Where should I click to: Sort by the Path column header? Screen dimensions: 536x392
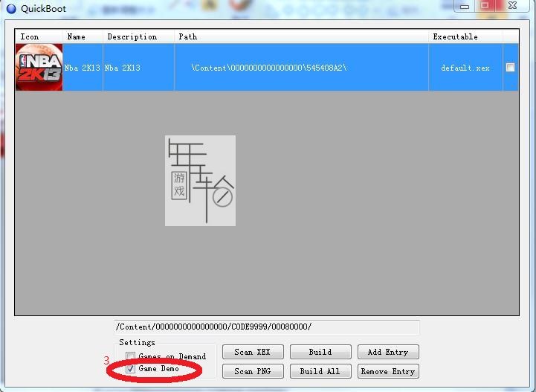click(x=301, y=36)
